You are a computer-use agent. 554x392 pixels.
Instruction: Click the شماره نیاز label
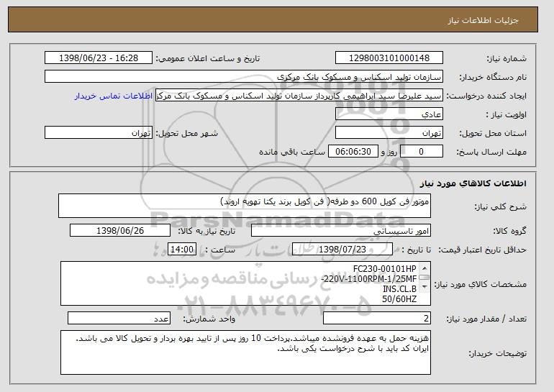point(507,58)
